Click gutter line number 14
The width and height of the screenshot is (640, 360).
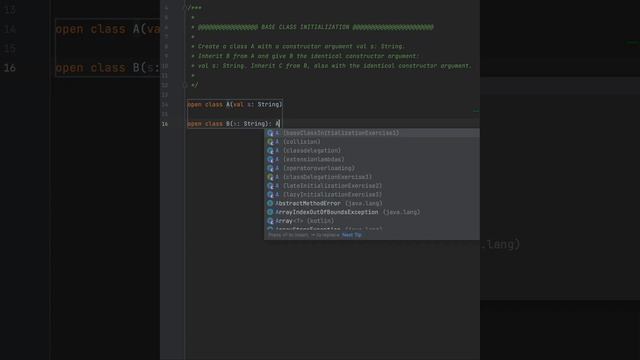click(x=165, y=104)
